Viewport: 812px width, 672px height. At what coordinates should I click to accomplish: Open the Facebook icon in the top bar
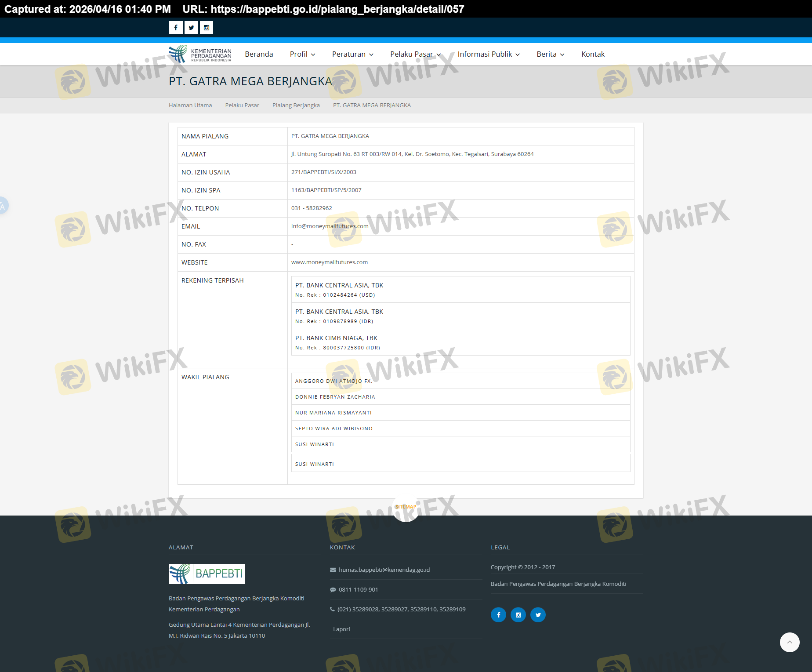[x=175, y=28]
